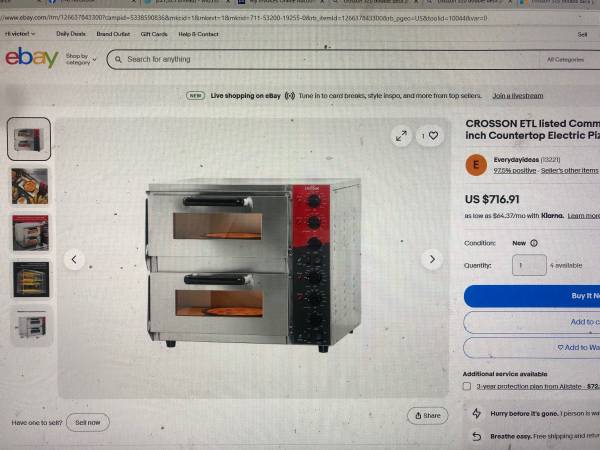Check the 3-year Allstate protection plan box

click(467, 386)
